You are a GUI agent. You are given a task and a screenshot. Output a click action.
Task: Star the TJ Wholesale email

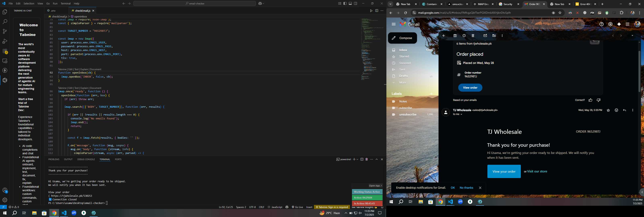coord(608,110)
